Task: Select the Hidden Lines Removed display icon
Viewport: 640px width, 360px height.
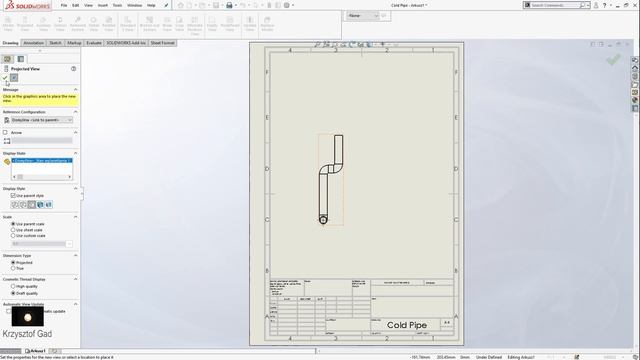Action: pos(31,204)
